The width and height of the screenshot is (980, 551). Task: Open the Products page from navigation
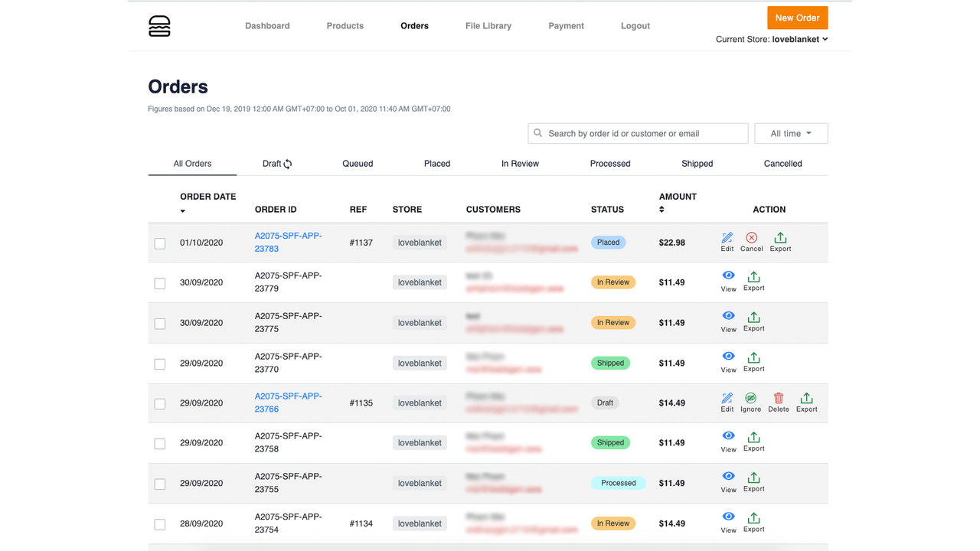point(345,25)
